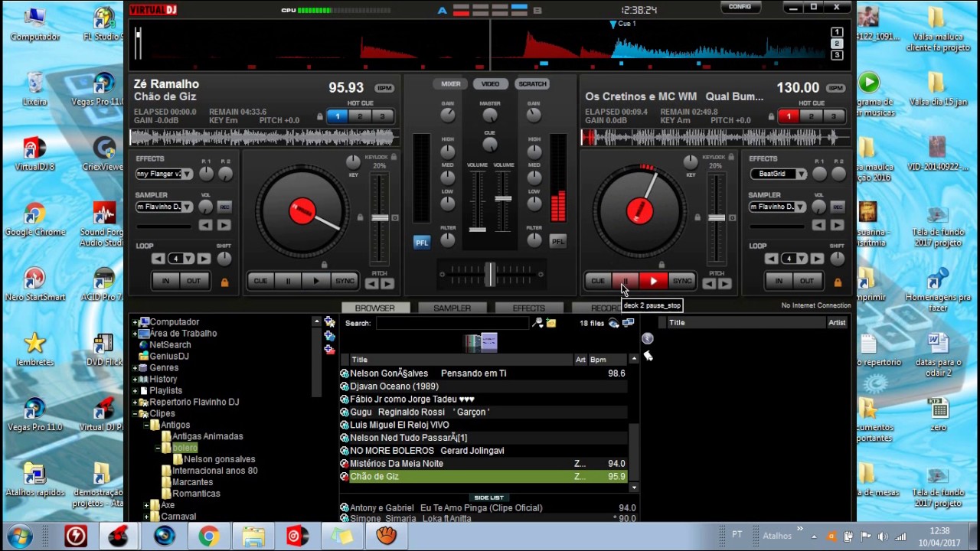Click Chrome icon in the taskbar

[207, 536]
